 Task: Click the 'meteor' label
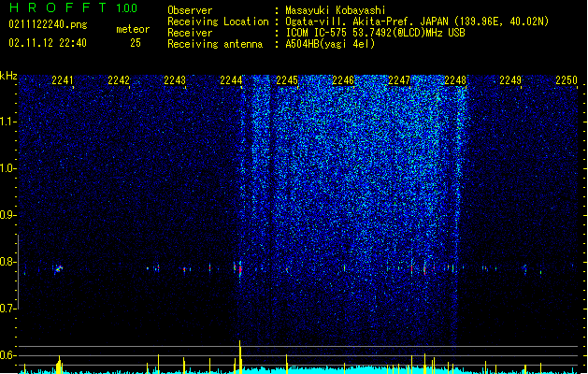133,29
